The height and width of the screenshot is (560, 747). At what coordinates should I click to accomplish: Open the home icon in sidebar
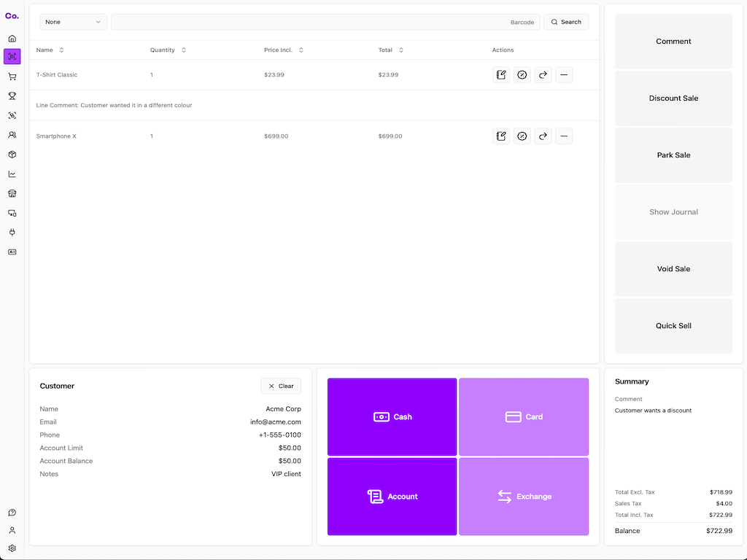pos(12,38)
